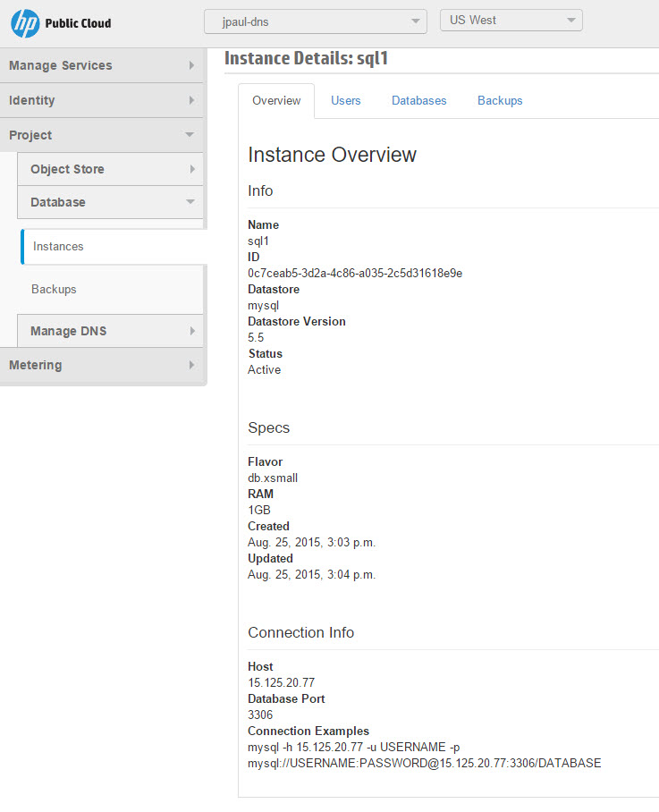Click the flavor value db.xsmall
Viewport: 659px width, 812px height.
click(x=273, y=478)
